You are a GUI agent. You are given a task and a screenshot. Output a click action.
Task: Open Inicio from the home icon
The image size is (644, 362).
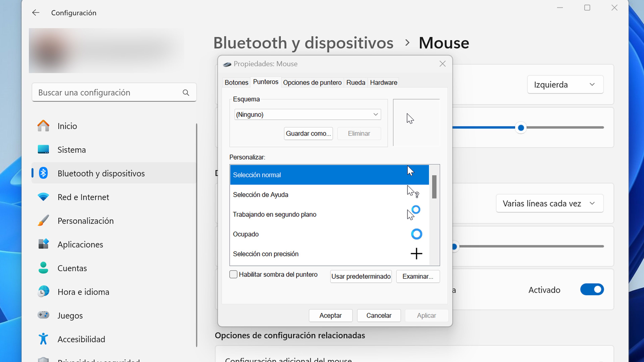tap(43, 126)
